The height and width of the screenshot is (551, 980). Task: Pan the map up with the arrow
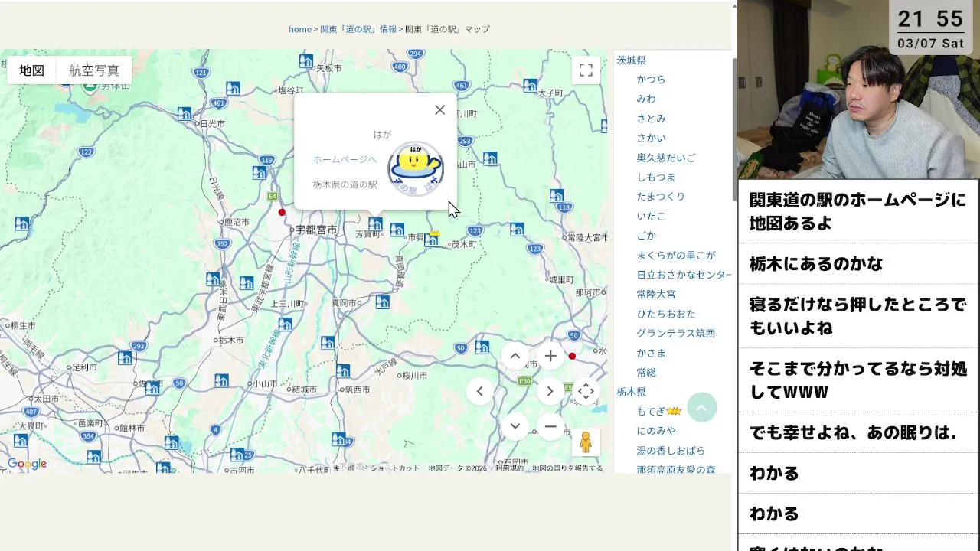pos(515,356)
